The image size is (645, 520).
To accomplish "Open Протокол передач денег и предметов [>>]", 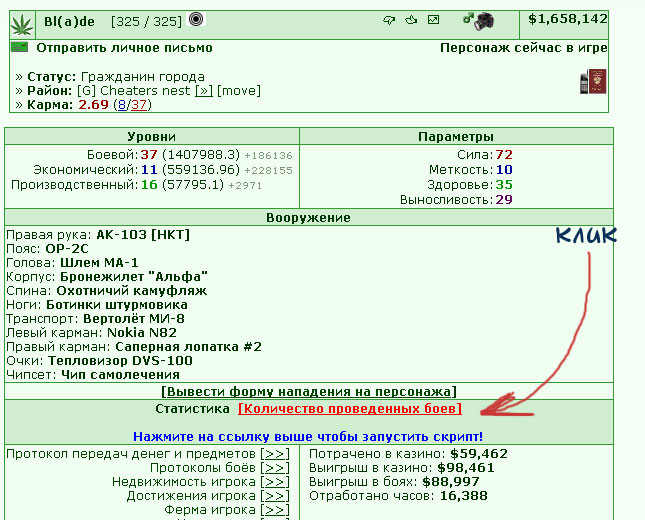I will 275,454.
